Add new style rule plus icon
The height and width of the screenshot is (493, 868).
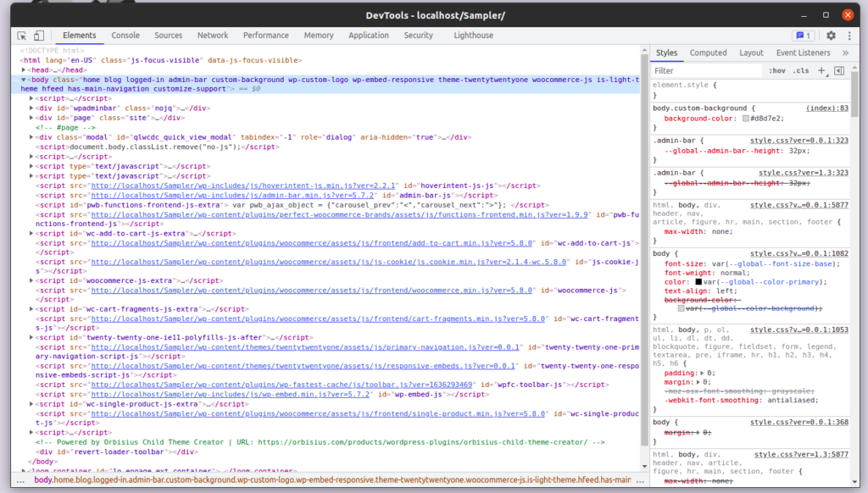822,71
